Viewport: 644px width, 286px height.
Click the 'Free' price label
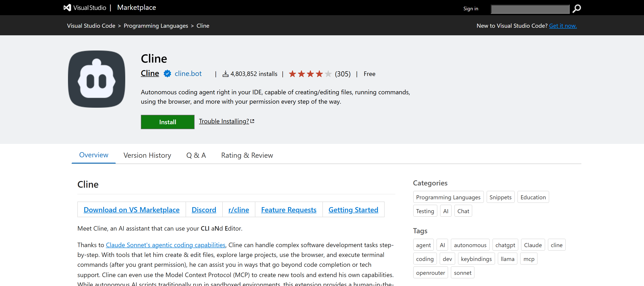[x=369, y=74]
